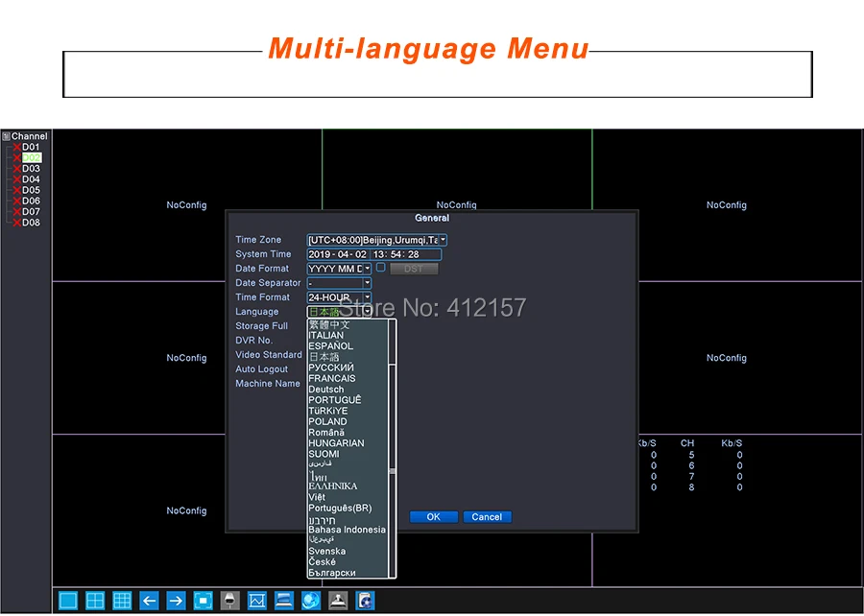Select channel D07 in the tree

coord(31,211)
